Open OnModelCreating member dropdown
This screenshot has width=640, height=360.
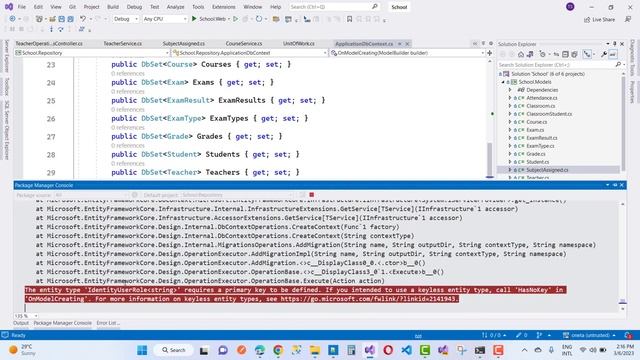407,53
